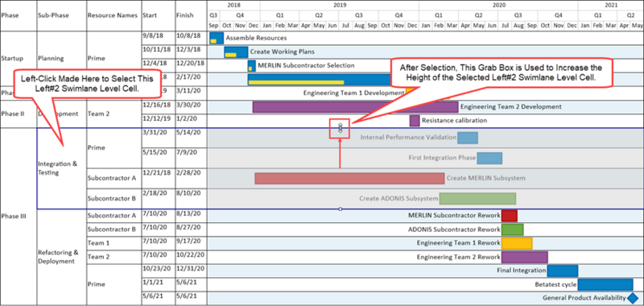Select the top grab handle of the selected swimlane
The height and width of the screenshot is (306, 644).
click(340, 128)
